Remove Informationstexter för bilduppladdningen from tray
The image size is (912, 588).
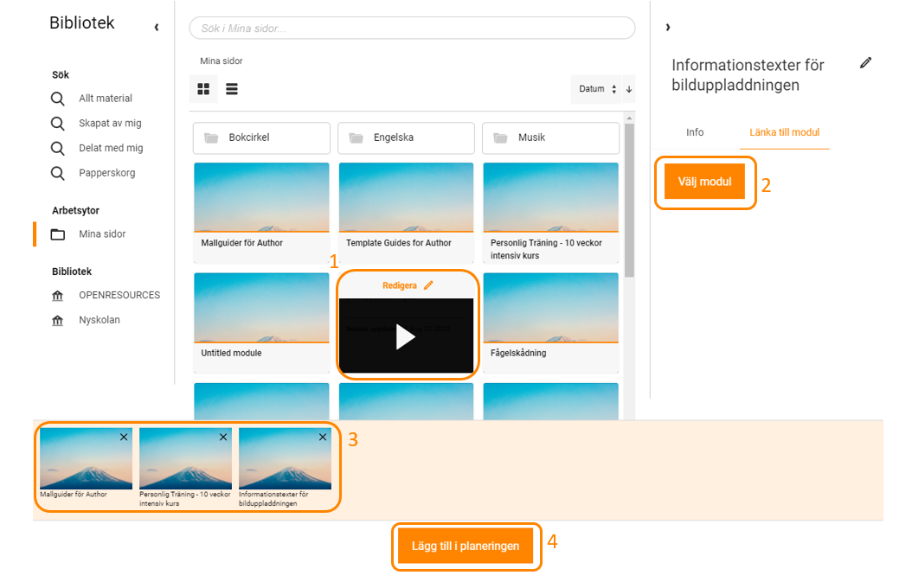323,437
